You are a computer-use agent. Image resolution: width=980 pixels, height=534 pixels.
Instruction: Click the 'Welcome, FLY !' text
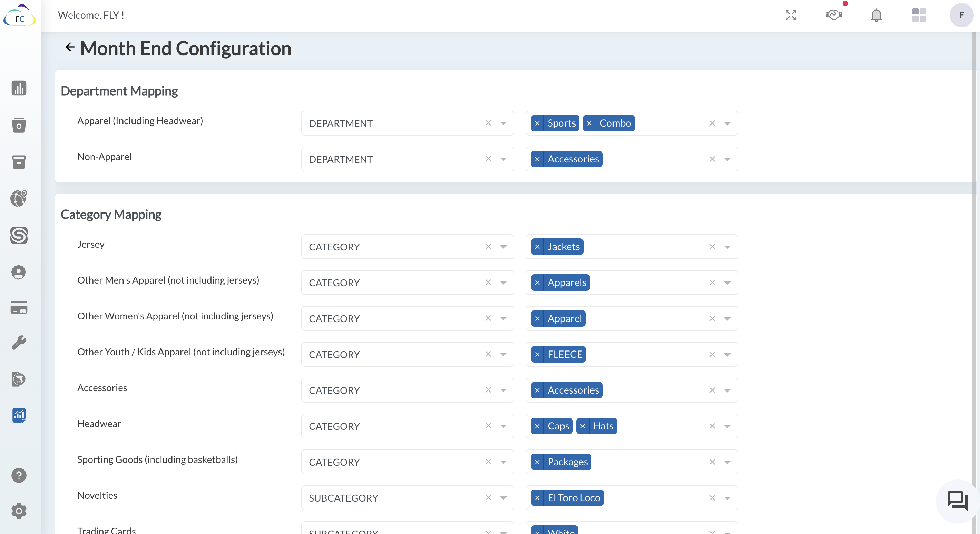click(91, 15)
